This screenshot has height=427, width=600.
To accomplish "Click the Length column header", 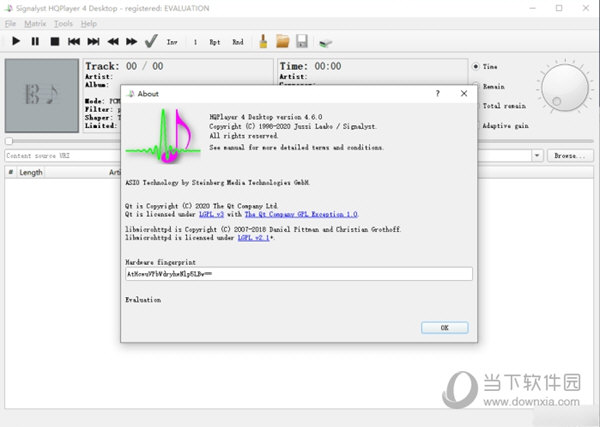I will pyautogui.click(x=31, y=173).
